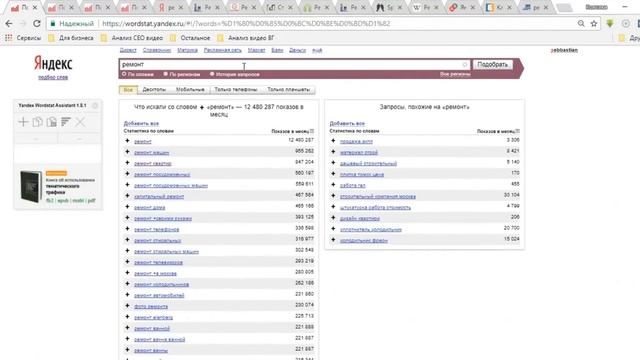Screen dimensions: 640x360
Task: Open the Chrome apps grid 'Сервисы' icon
Action: point(9,38)
